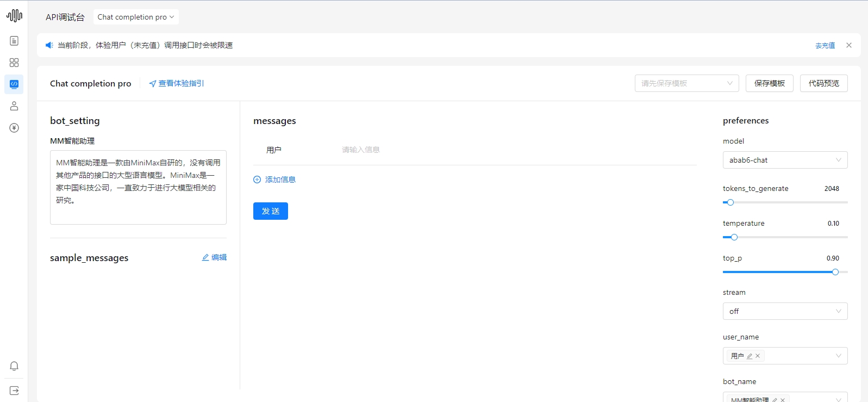This screenshot has height=402, width=868.
Task: Click the 保存模板 button
Action: [x=770, y=83]
